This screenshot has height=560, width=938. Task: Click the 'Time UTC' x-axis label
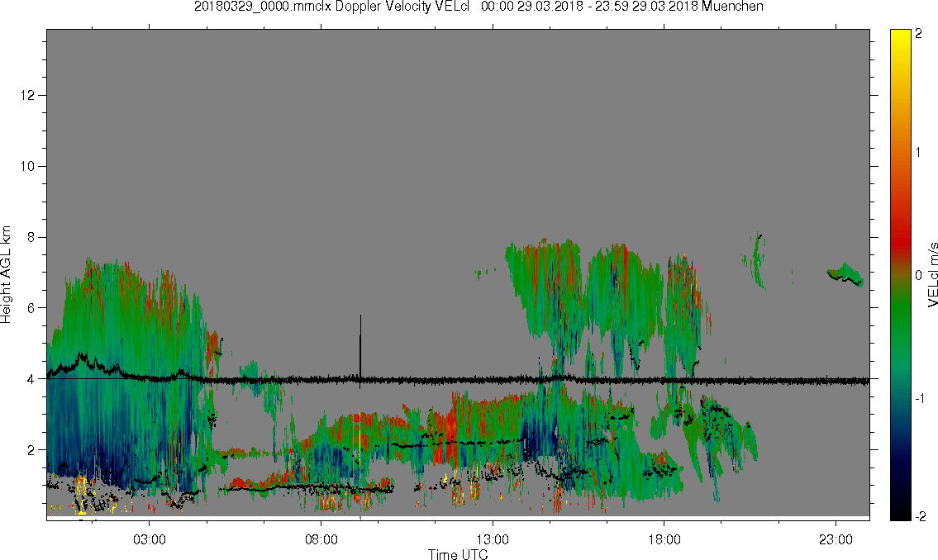click(458, 554)
